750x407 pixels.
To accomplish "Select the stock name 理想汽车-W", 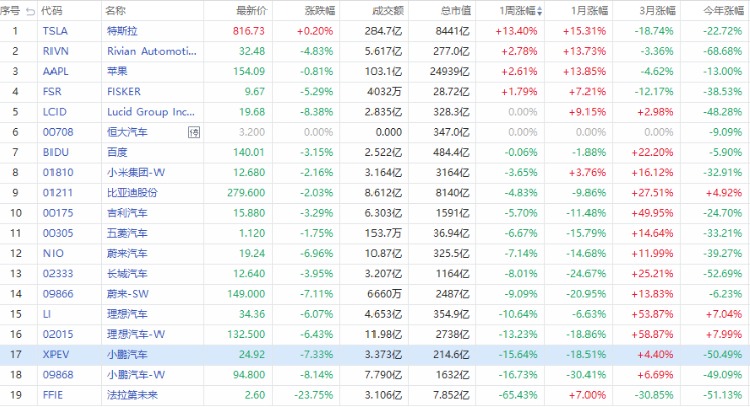I will pyautogui.click(x=136, y=334).
